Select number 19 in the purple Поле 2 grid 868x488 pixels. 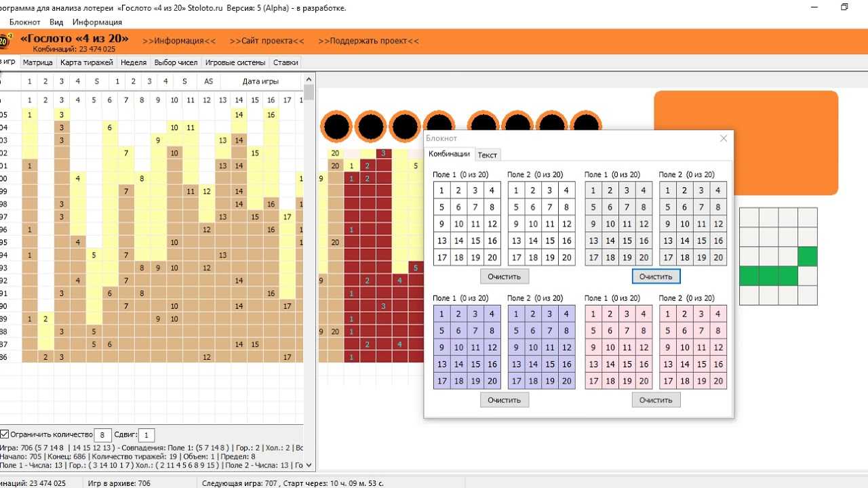(550, 381)
